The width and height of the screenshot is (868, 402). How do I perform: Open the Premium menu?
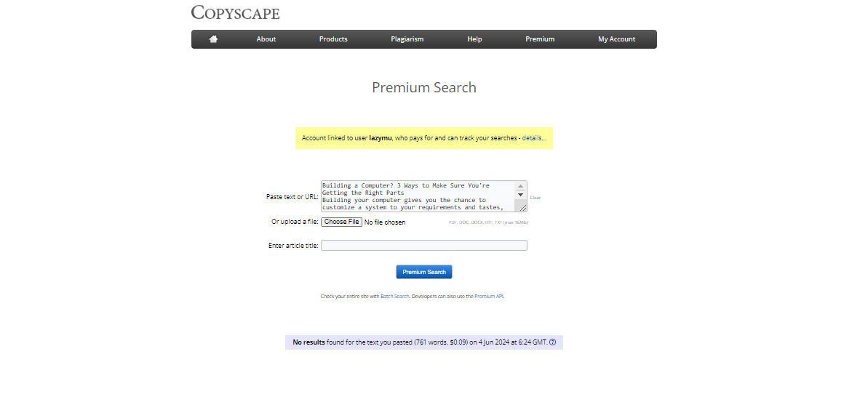point(540,39)
